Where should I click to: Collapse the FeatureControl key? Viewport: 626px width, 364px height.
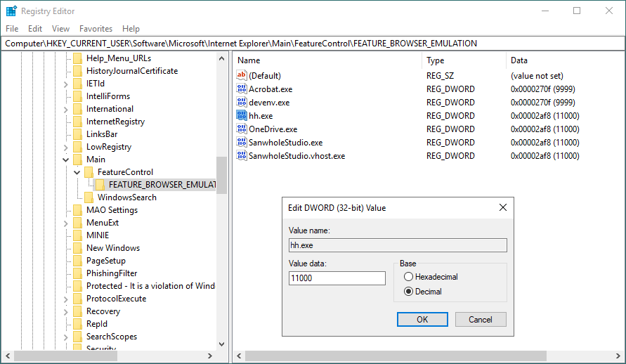(77, 172)
